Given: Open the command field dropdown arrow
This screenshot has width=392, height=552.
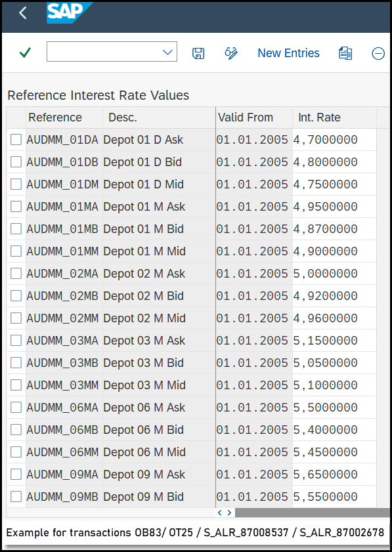Looking at the screenshot, I should click(167, 53).
